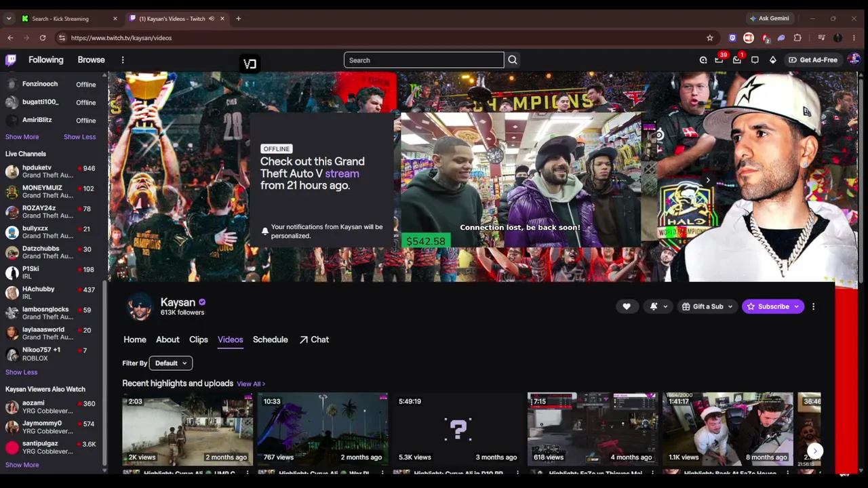
Task: Click the Subscribe button
Action: click(x=772, y=306)
